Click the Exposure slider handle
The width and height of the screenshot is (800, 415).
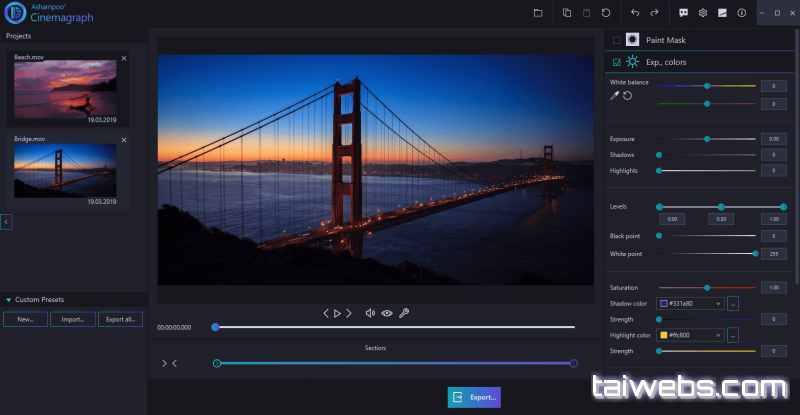(707, 139)
